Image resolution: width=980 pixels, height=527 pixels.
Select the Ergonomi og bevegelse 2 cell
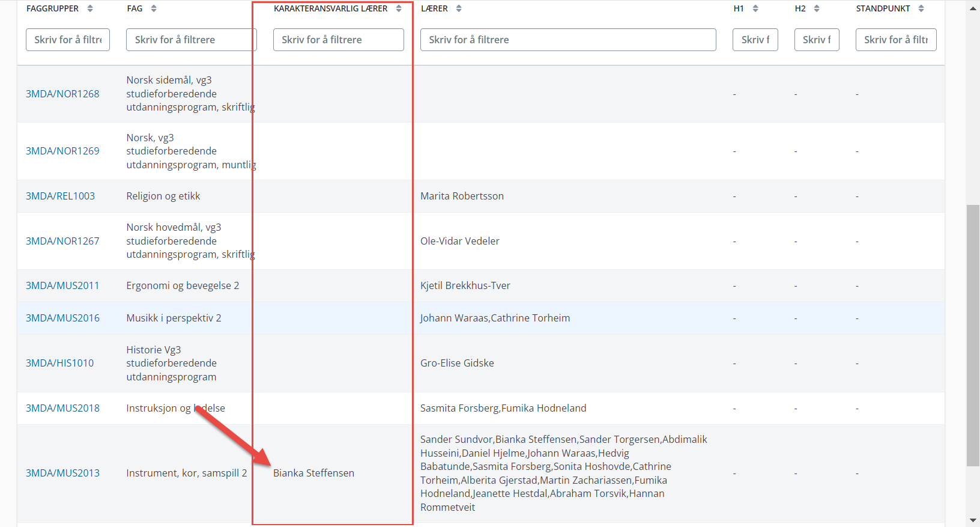(x=183, y=285)
